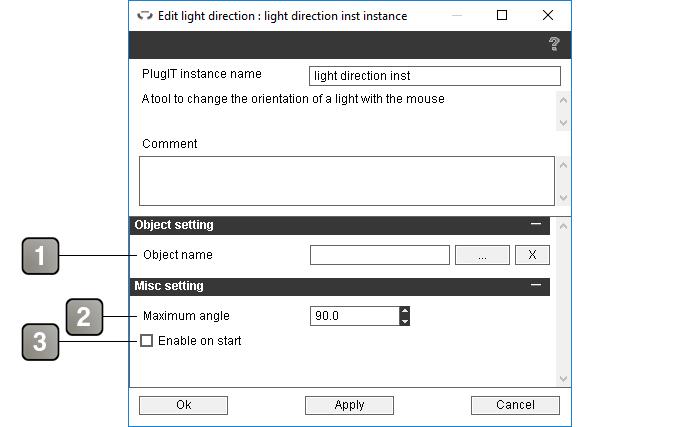700x427 pixels.
Task: Maximize the Edit light direction window
Action: point(502,15)
